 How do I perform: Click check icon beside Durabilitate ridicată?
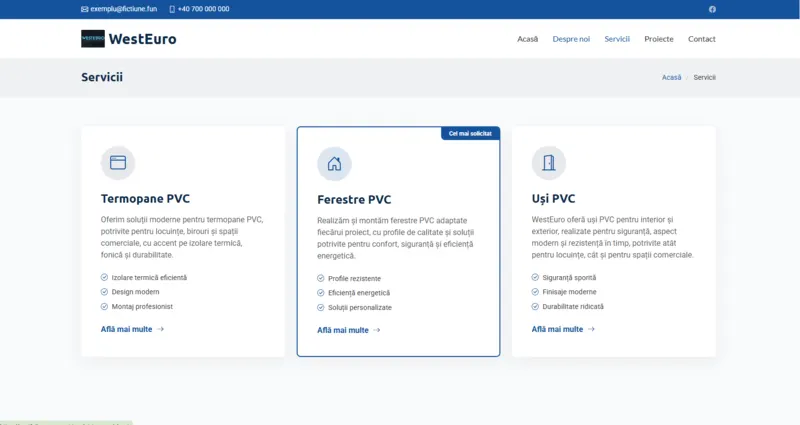535,307
